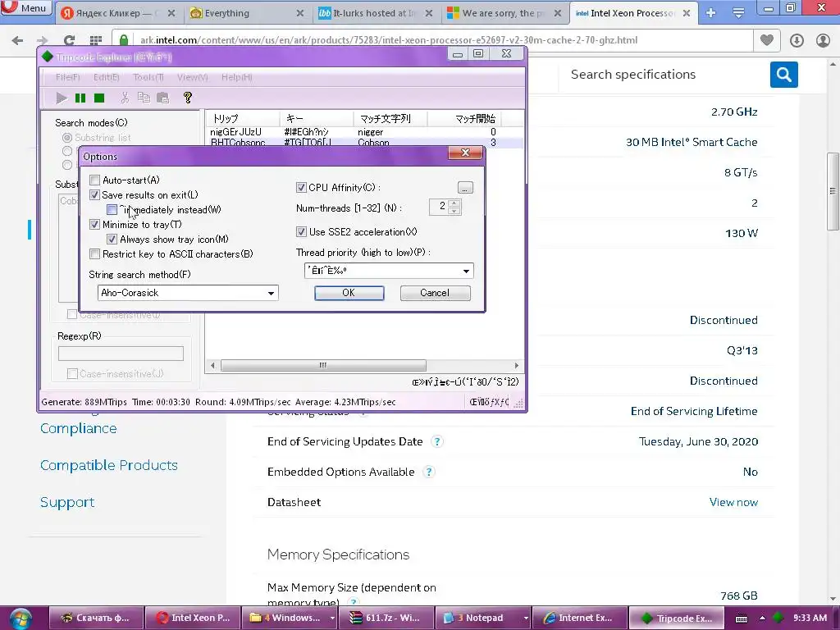Click the green Tripcode tray icon

[x=778, y=619]
